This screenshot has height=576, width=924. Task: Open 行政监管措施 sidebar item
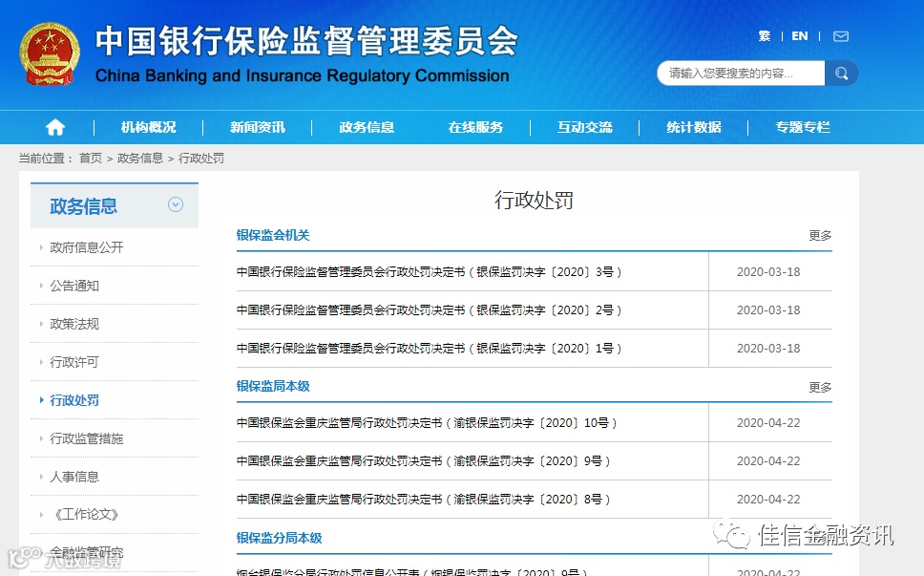(87, 438)
